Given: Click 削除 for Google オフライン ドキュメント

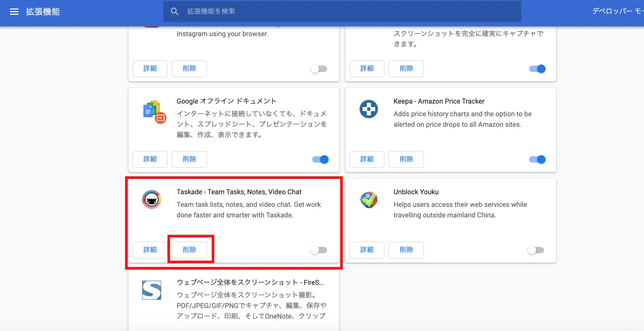Looking at the screenshot, I should pyautogui.click(x=189, y=159).
